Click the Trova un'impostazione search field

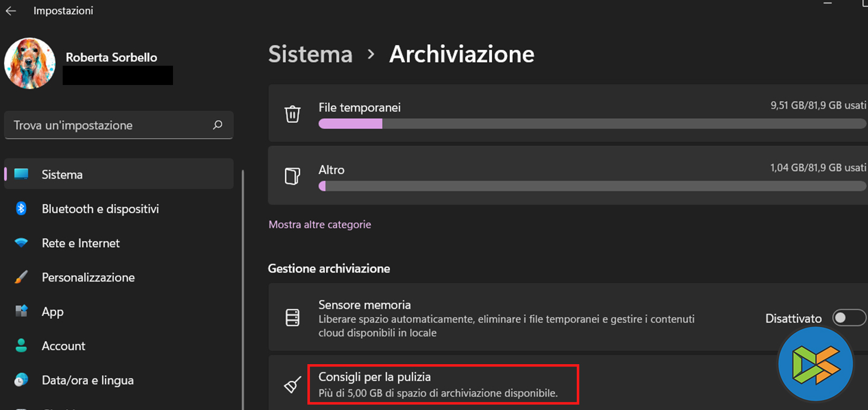click(x=108, y=125)
